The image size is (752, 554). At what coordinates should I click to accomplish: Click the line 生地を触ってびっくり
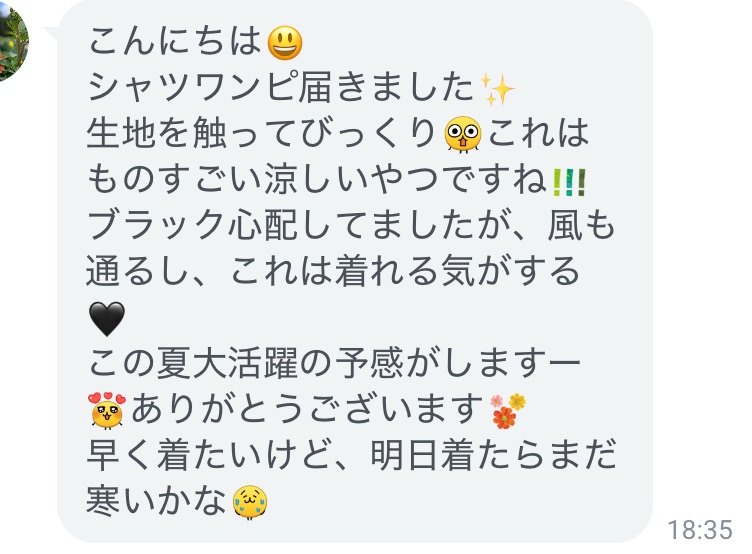[x=262, y=133]
